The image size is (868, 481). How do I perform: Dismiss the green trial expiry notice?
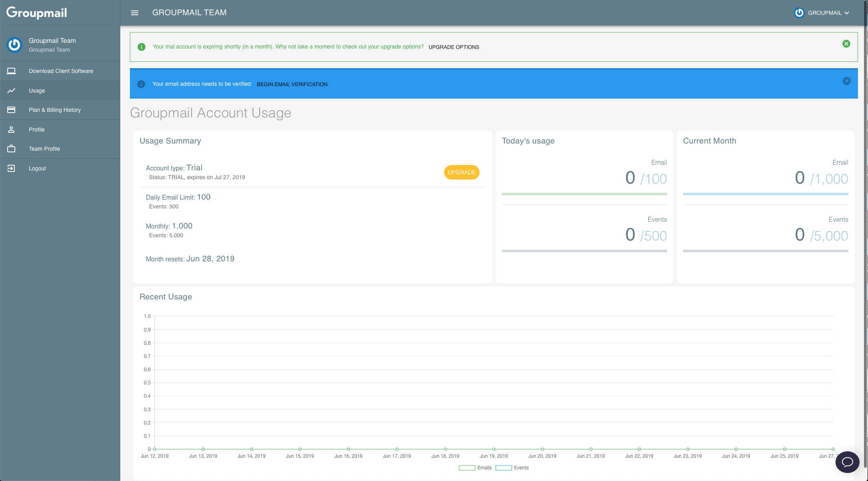click(x=846, y=44)
